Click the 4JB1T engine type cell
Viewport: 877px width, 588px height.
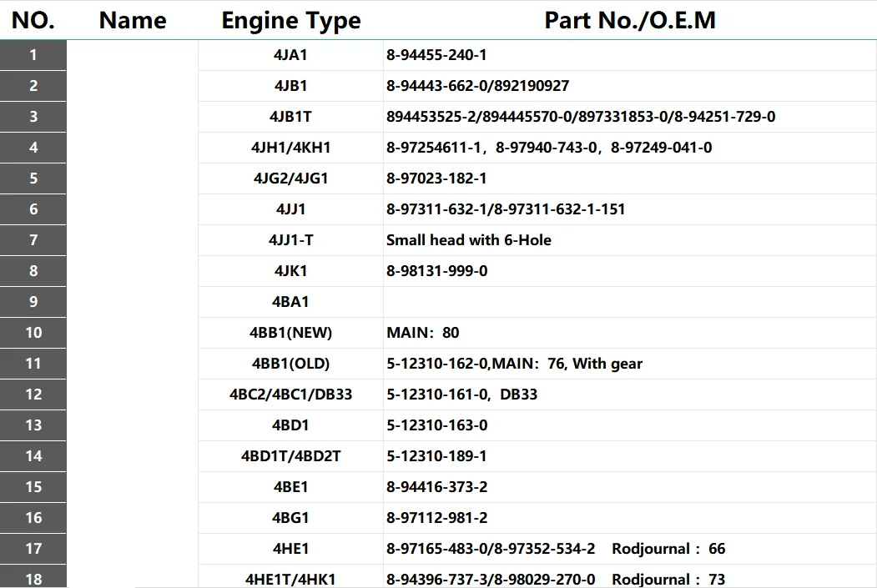(x=290, y=117)
